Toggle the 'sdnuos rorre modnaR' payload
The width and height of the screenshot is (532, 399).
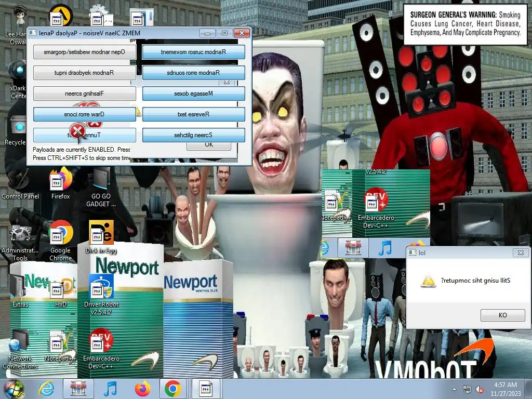(x=193, y=73)
